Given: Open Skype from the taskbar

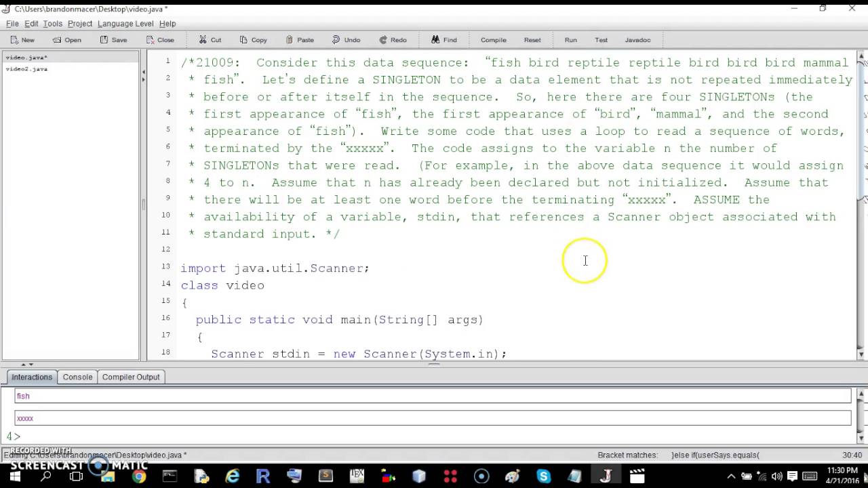Looking at the screenshot, I should coord(544,476).
